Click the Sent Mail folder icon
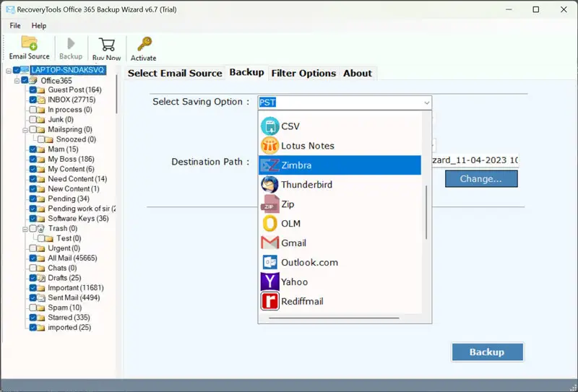578x392 pixels. coord(41,297)
